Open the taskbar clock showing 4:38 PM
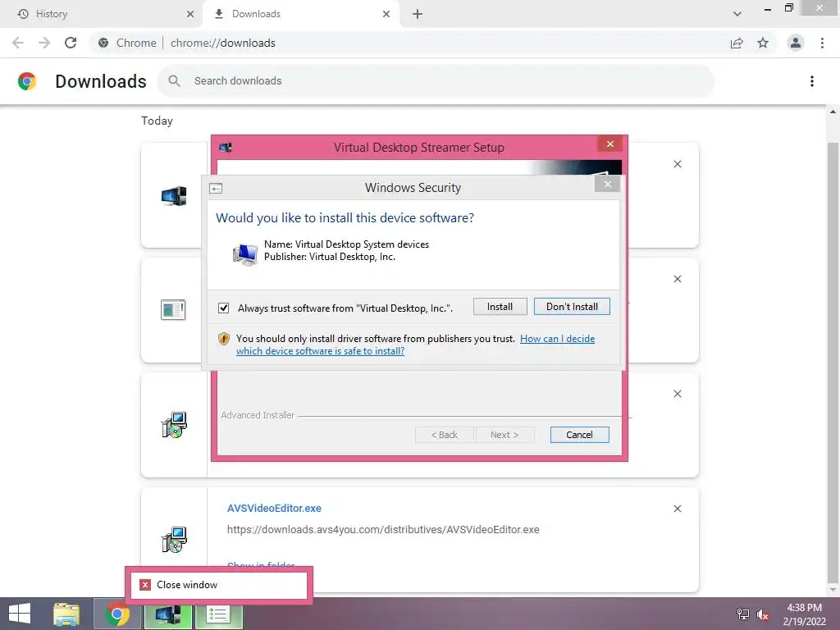Image resolution: width=840 pixels, height=630 pixels. pyautogui.click(x=804, y=614)
